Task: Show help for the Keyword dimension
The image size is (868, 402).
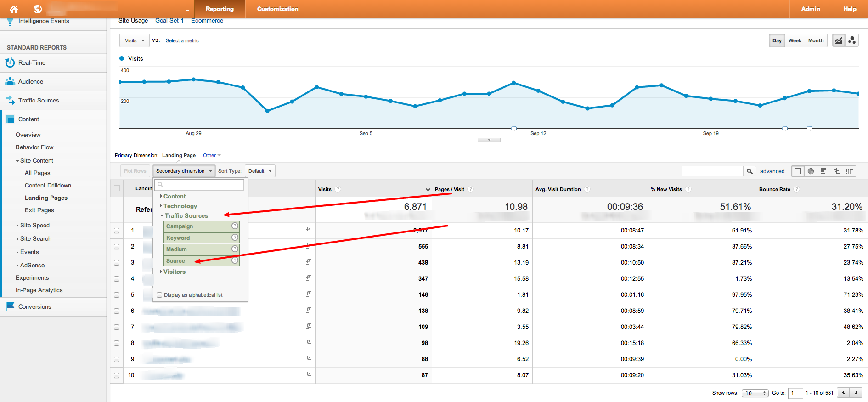Action: (235, 238)
